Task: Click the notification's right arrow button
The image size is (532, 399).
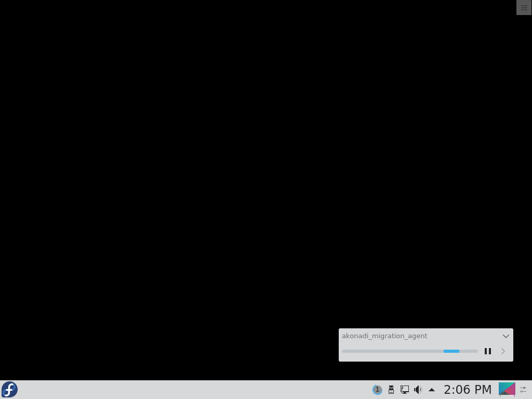Action: (503, 351)
